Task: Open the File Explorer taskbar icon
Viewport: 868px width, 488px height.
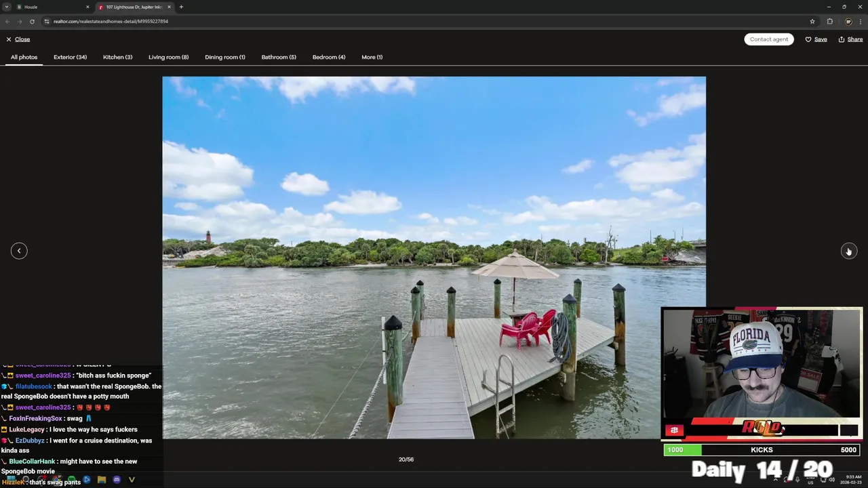Action: (102, 480)
